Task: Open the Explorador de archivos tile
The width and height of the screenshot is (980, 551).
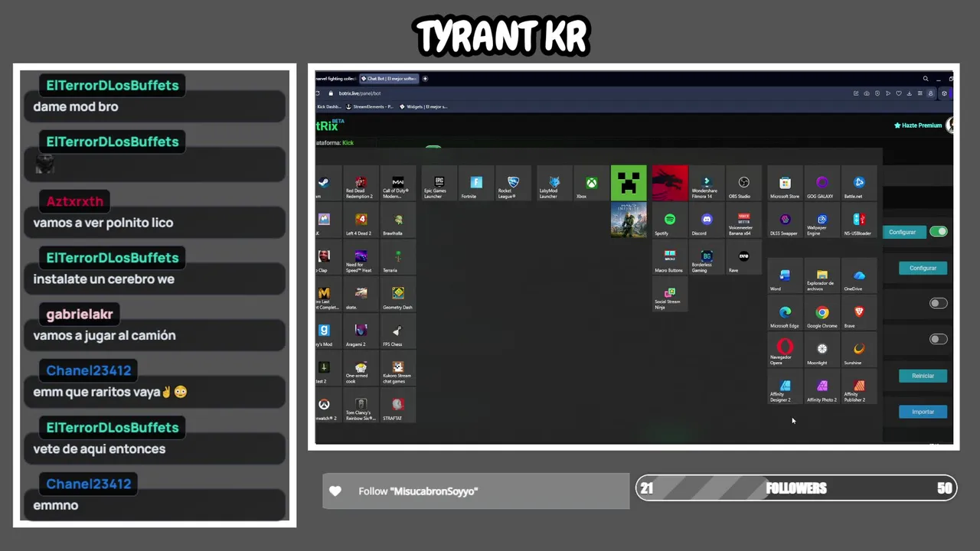Action: pos(822,276)
